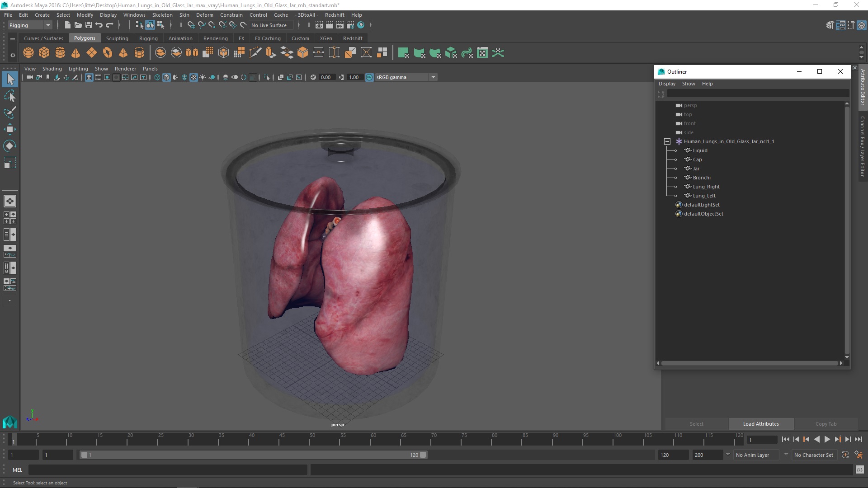Activate the Move tool

[x=9, y=129]
